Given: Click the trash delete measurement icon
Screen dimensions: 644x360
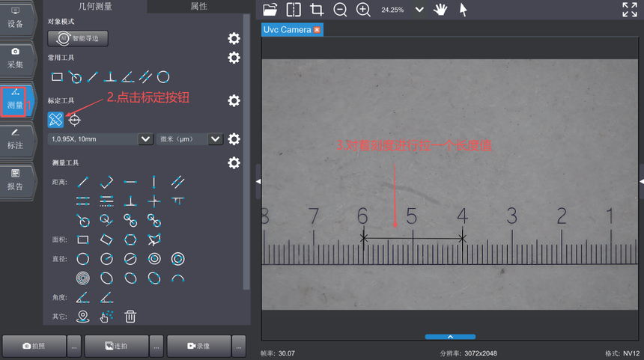Looking at the screenshot, I should (130, 317).
